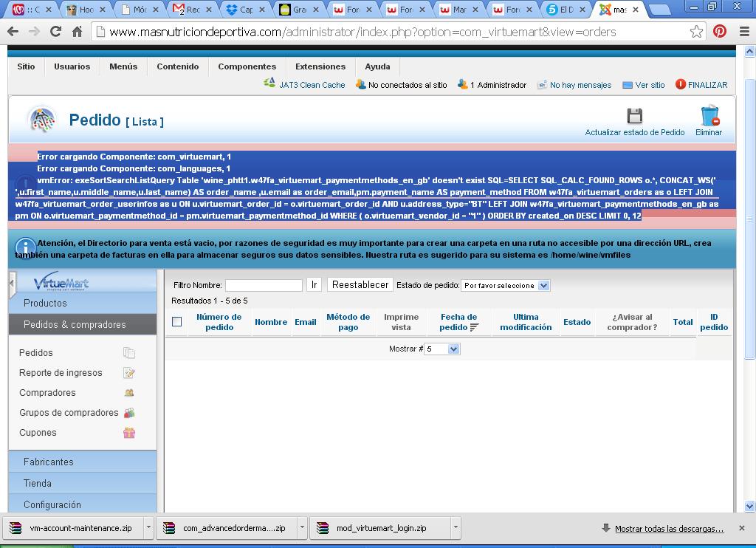Reload the page with refresh icon
Screen dimensions: 756x548
(56, 32)
